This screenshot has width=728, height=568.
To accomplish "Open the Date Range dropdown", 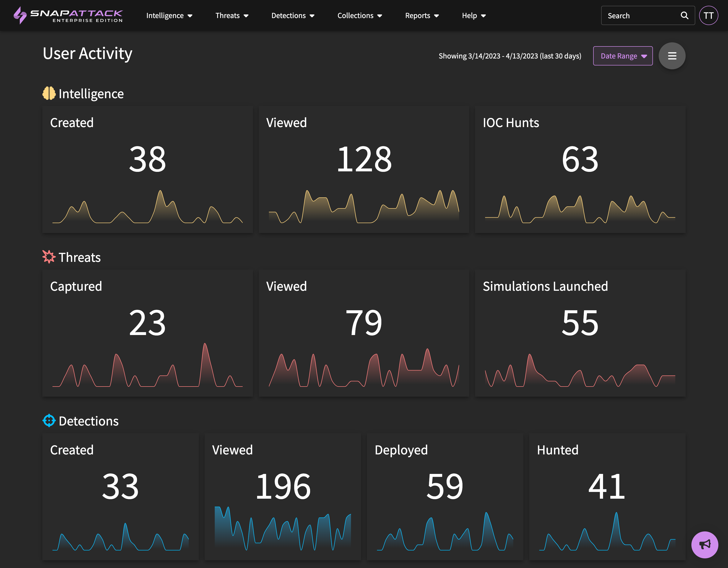I will pos(623,56).
